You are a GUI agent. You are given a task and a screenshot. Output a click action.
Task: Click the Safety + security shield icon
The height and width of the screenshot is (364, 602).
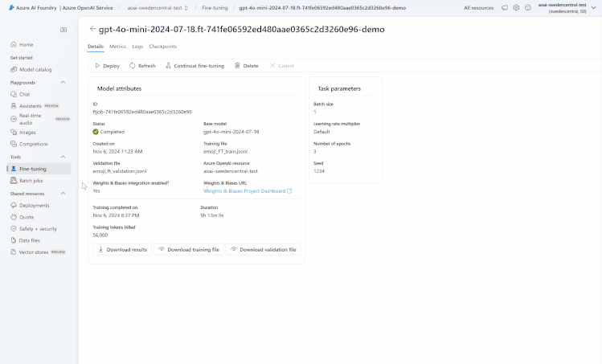[x=14, y=228]
